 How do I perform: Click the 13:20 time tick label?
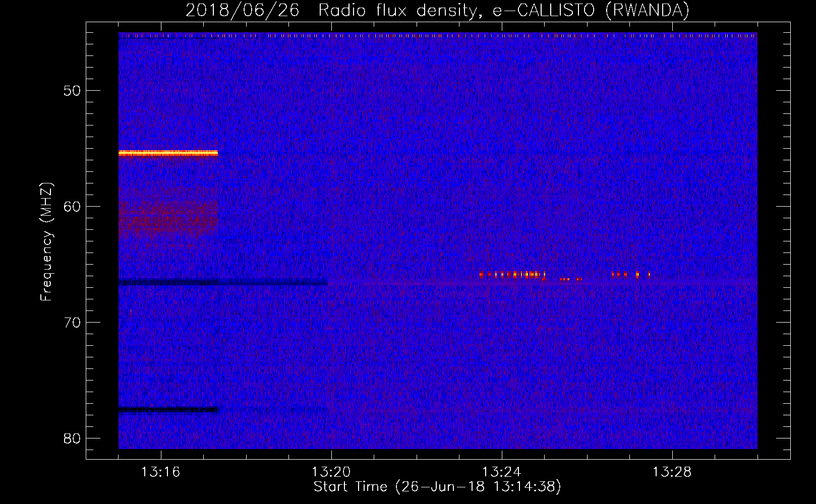[x=331, y=472]
